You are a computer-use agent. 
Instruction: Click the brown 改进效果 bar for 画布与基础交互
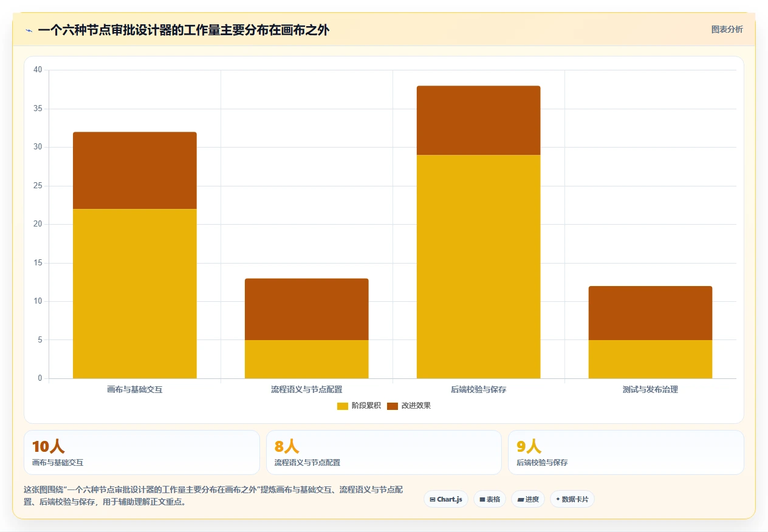coord(135,171)
